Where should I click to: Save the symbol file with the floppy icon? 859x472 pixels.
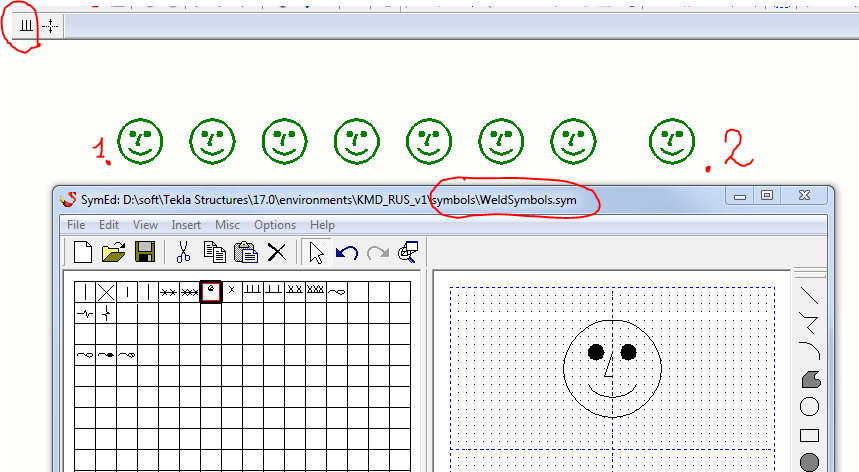(x=145, y=252)
